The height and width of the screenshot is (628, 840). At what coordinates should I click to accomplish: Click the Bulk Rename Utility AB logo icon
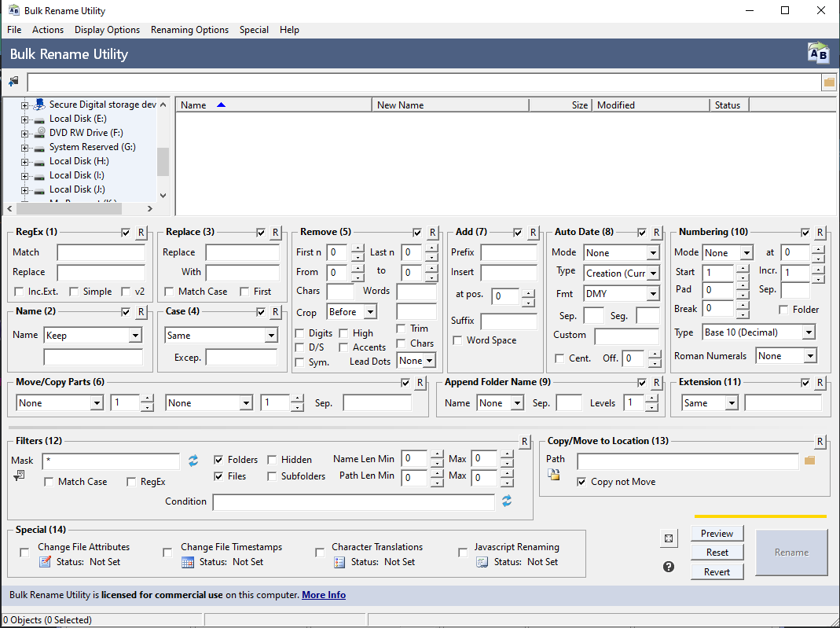[818, 53]
